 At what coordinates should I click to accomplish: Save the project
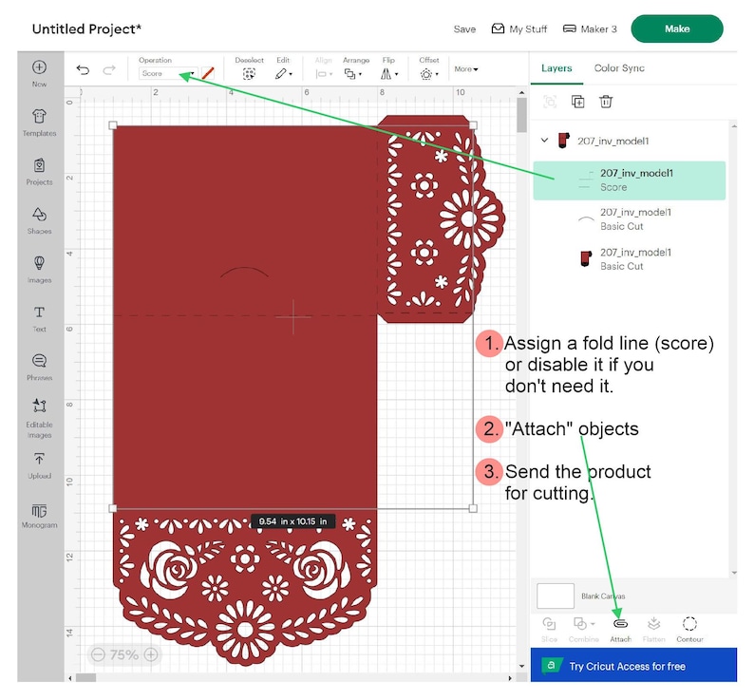(x=464, y=29)
